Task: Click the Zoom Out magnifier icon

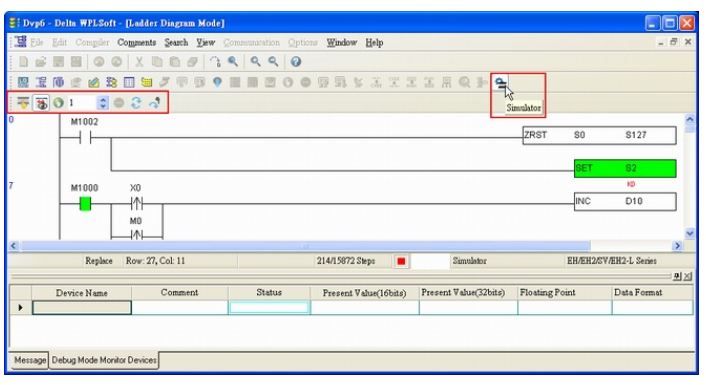Action: (x=273, y=62)
